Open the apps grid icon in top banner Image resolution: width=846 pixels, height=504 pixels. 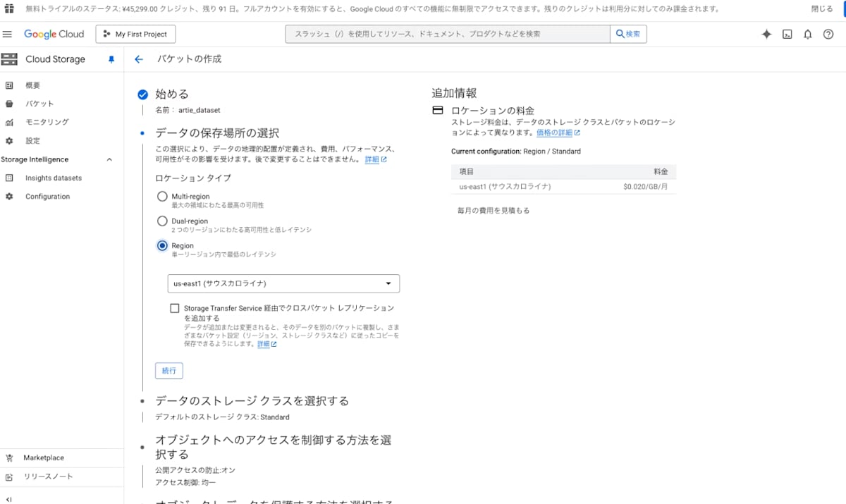[x=9, y=9]
